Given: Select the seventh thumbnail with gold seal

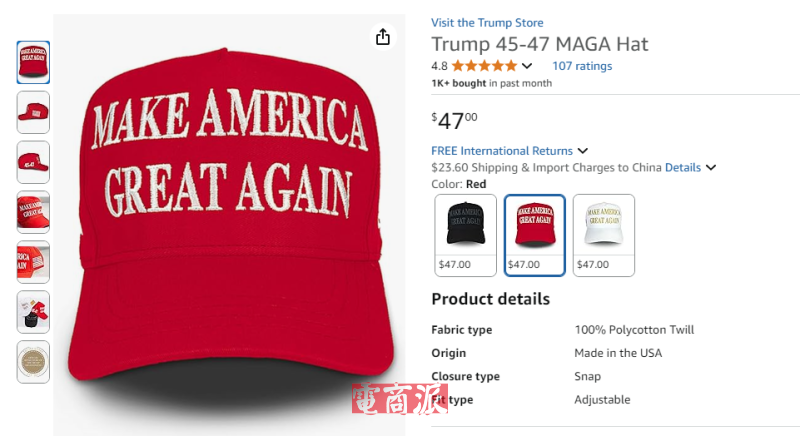Looking at the screenshot, I should [x=33, y=362].
